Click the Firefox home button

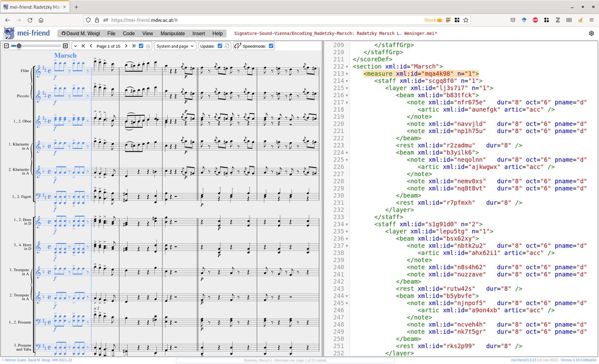[x=41, y=20]
